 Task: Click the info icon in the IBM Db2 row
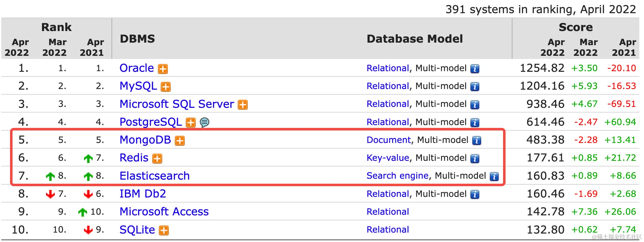tap(475, 194)
